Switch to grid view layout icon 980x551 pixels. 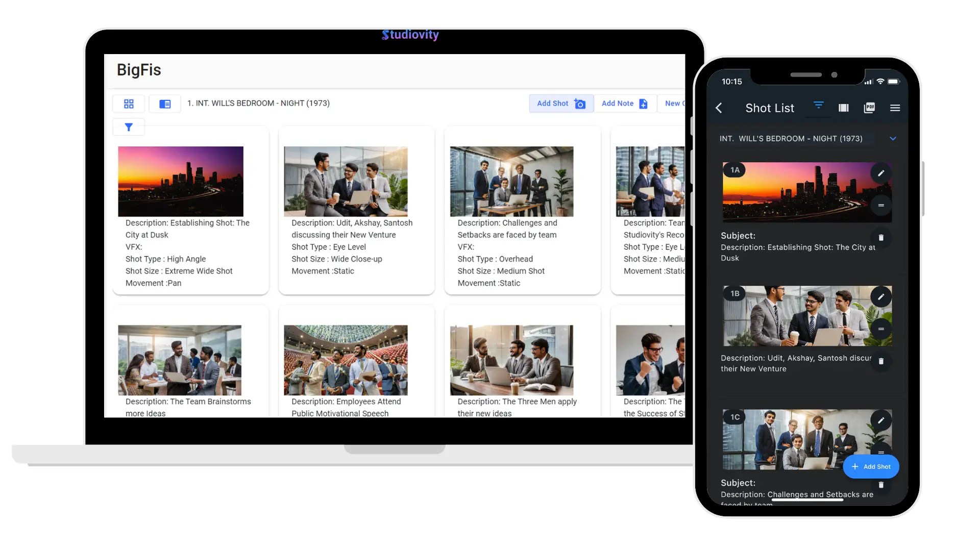coord(129,104)
